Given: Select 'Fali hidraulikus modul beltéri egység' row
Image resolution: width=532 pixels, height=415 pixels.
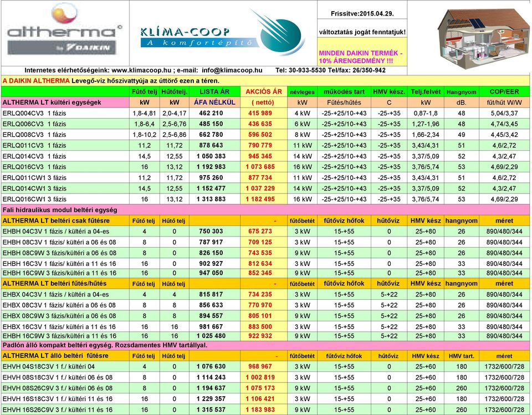Looking at the screenshot, I should point(265,210).
